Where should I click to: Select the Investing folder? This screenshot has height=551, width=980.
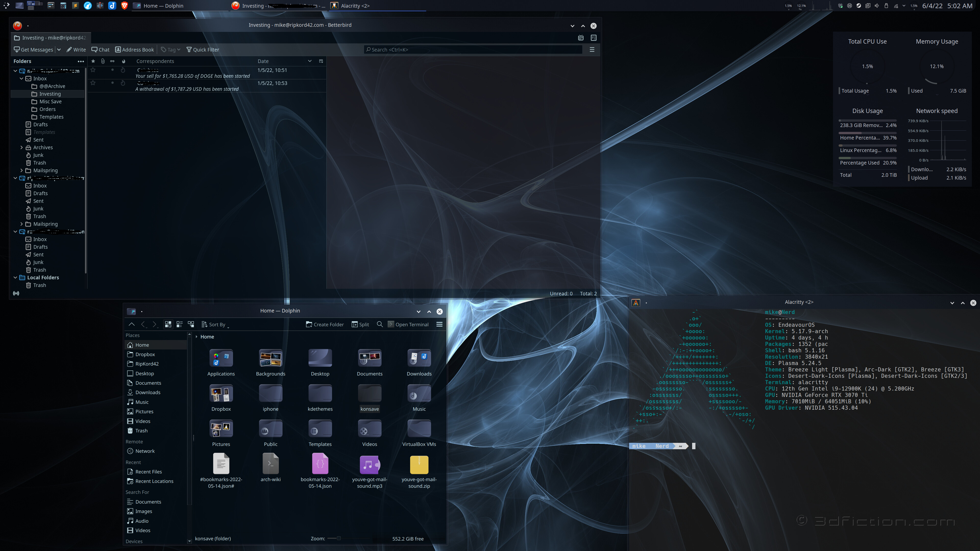[x=50, y=94]
